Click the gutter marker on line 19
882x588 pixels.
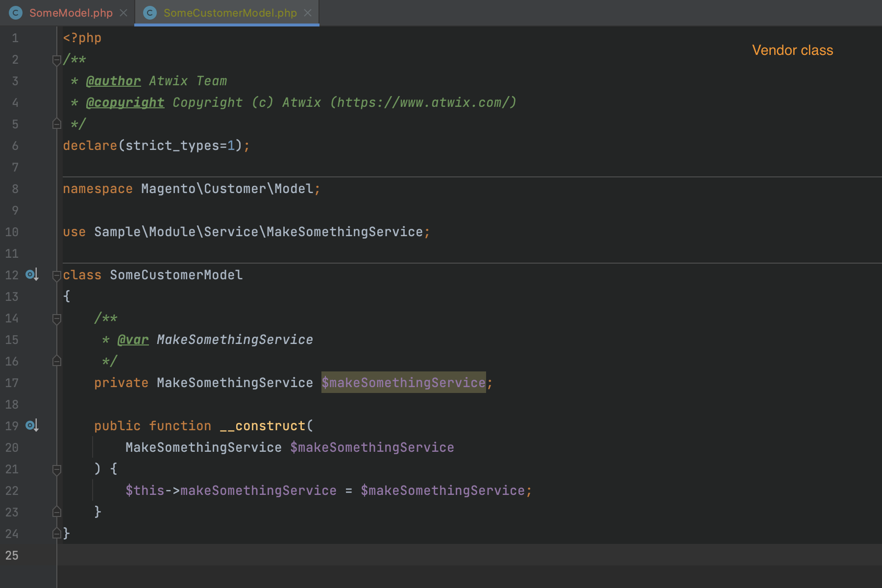click(x=32, y=425)
